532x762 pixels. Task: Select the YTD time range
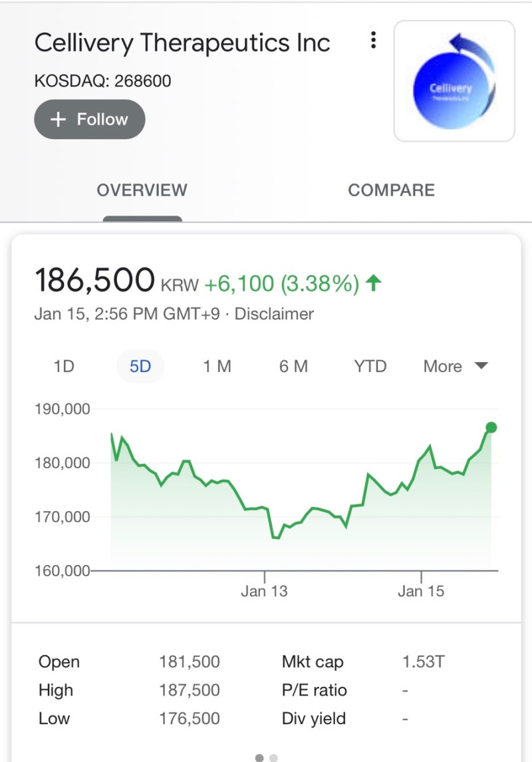tap(370, 366)
